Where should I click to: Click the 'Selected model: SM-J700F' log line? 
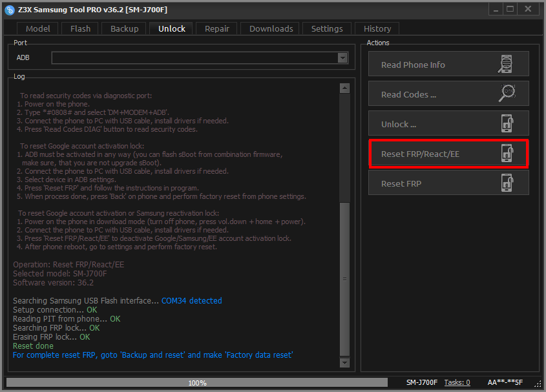point(60,274)
